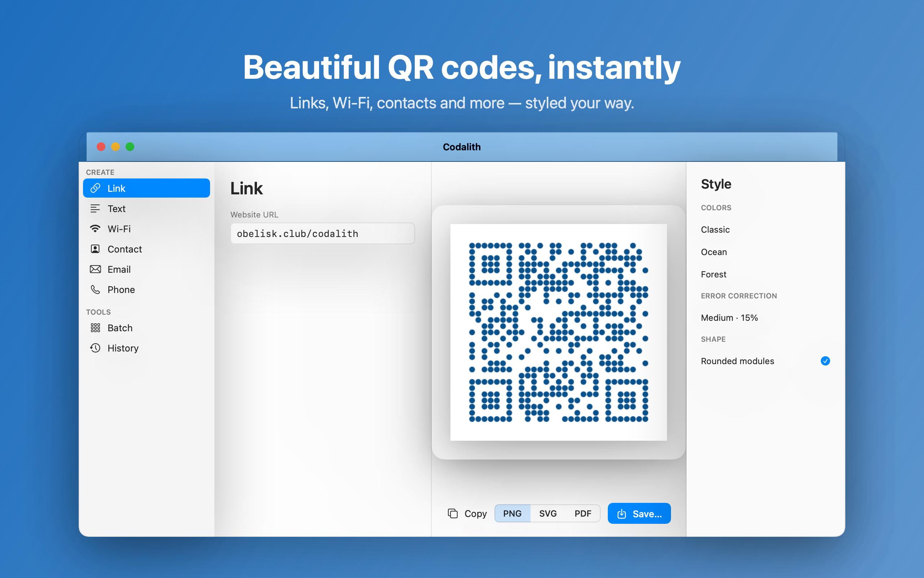Click the 'CREATE' sidebar header
The height and width of the screenshot is (578, 924).
(100, 172)
